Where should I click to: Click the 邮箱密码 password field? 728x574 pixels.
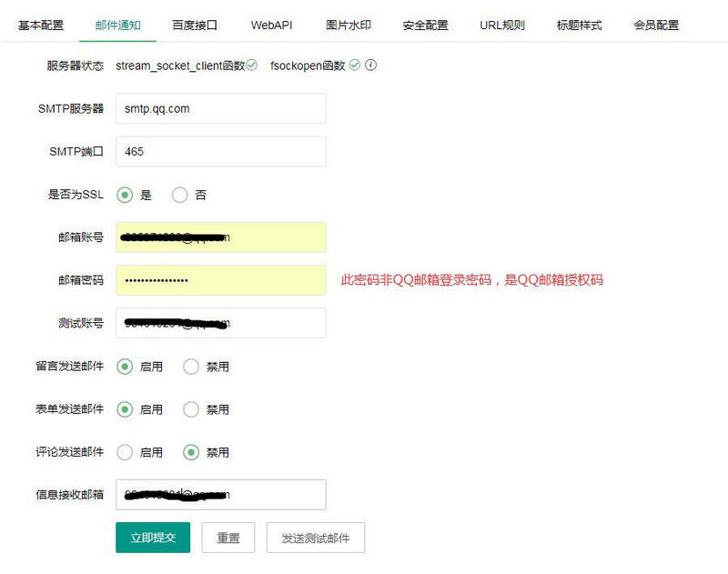(x=220, y=280)
